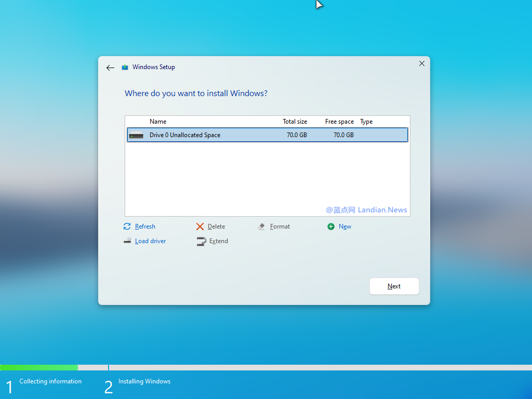This screenshot has height=399, width=532.
Task: Close the Windows Setup dialog
Action: point(422,63)
